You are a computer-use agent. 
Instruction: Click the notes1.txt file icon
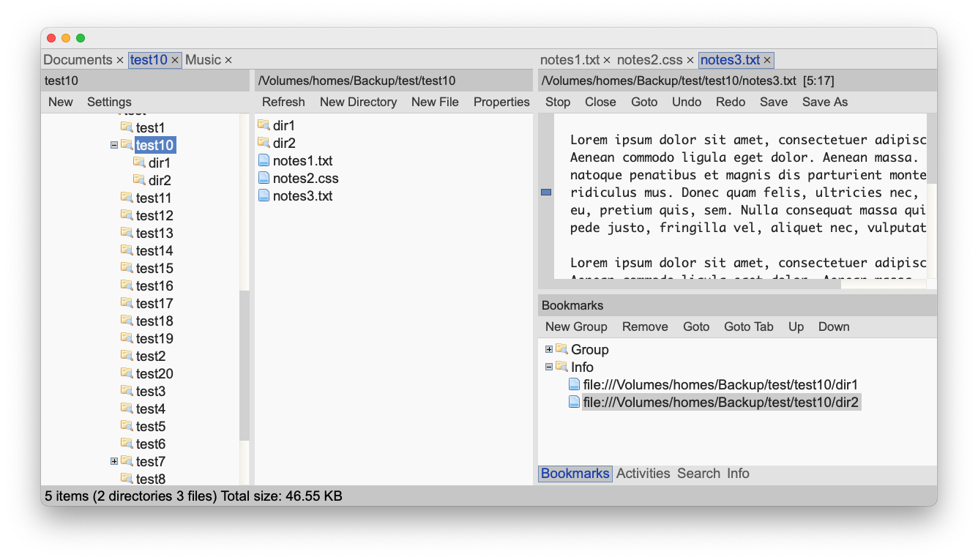click(264, 160)
